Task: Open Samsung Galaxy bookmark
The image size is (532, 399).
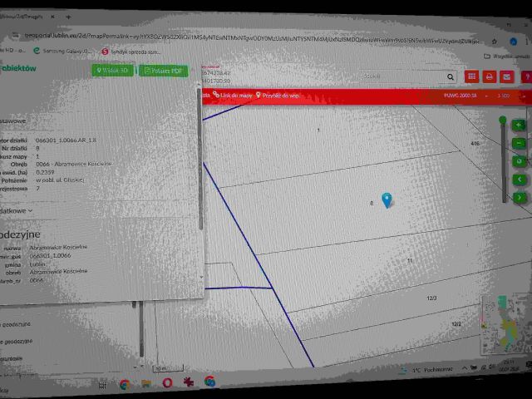Action: pos(62,51)
